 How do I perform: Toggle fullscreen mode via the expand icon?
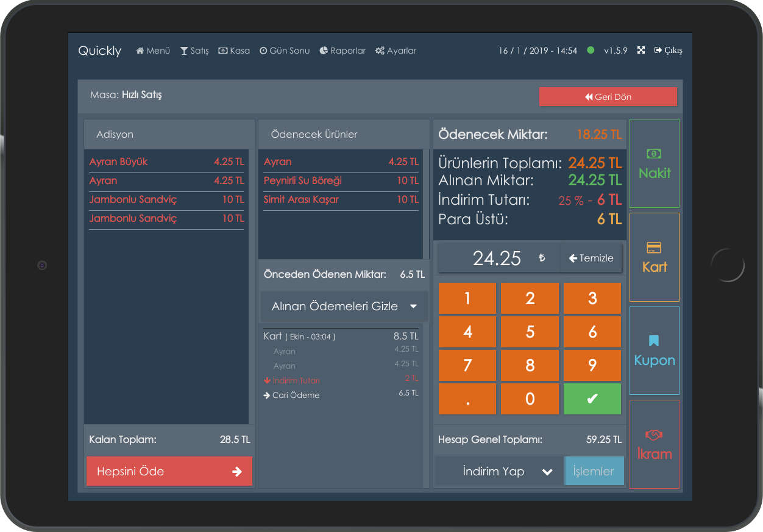(641, 51)
